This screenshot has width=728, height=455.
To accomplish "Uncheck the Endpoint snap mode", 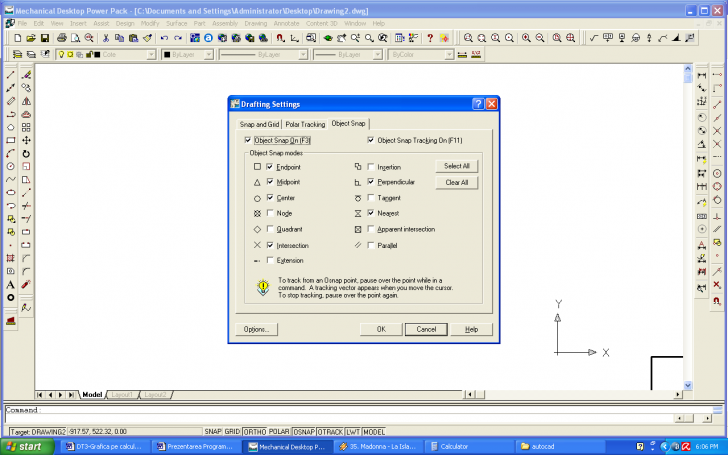I will (270, 167).
